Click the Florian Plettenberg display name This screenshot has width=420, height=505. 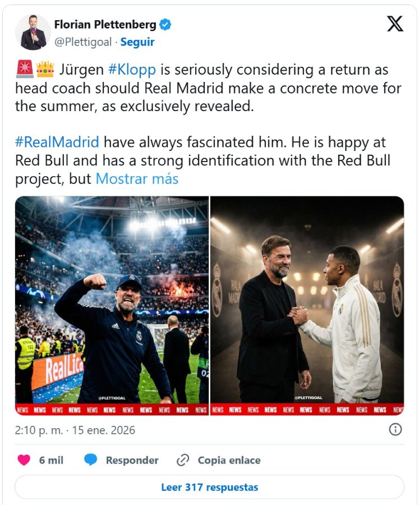click(x=105, y=25)
